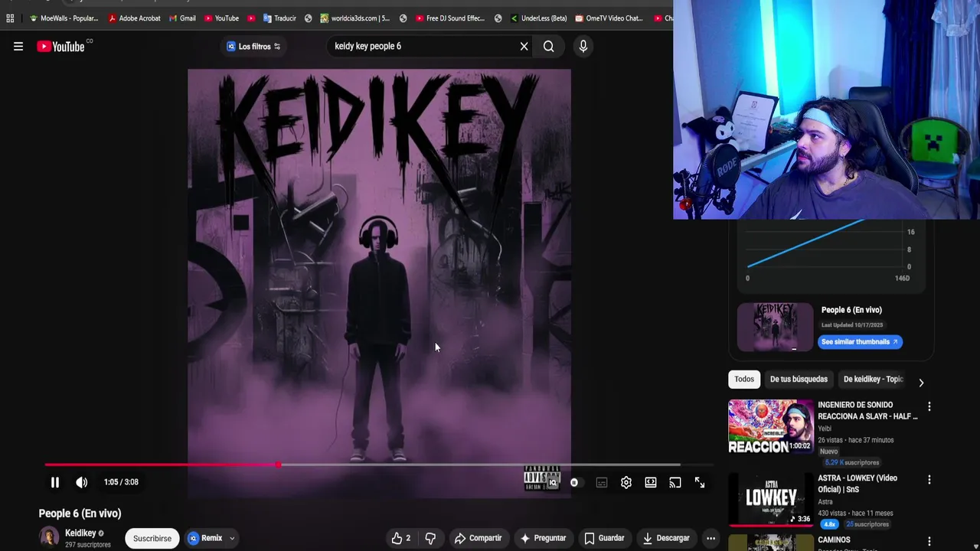This screenshot has width=980, height=551.
Task: Click the Yeibi channel name on the reaction video
Action: tap(825, 429)
